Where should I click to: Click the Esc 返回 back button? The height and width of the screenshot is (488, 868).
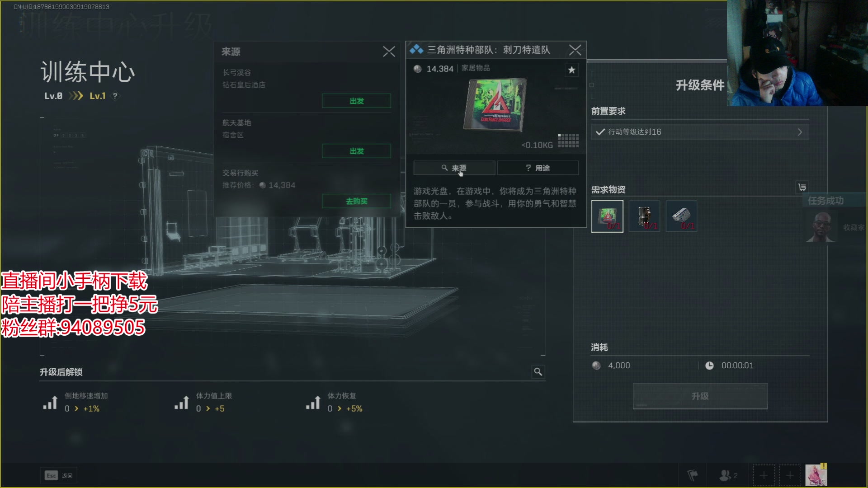tap(58, 475)
